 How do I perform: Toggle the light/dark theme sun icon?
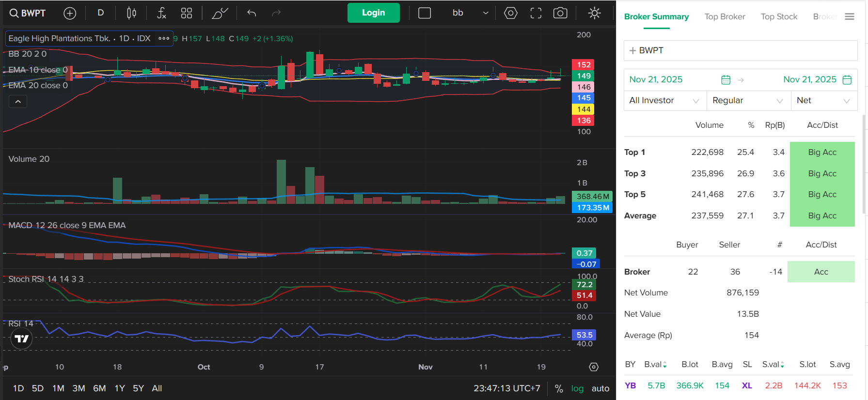click(x=594, y=13)
